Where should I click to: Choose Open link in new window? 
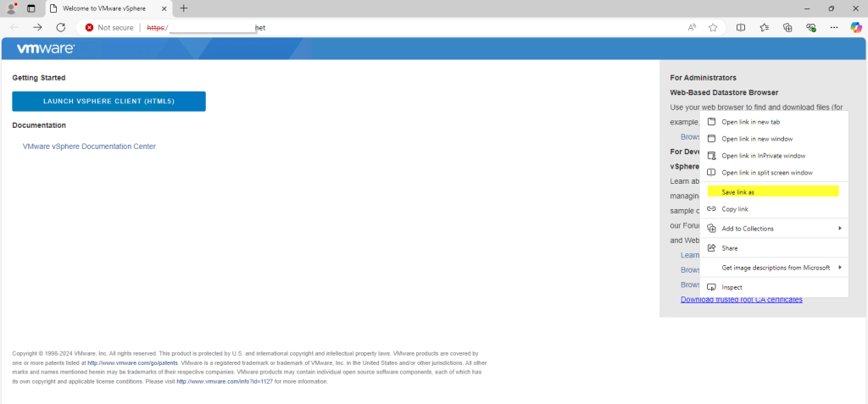pos(775,139)
